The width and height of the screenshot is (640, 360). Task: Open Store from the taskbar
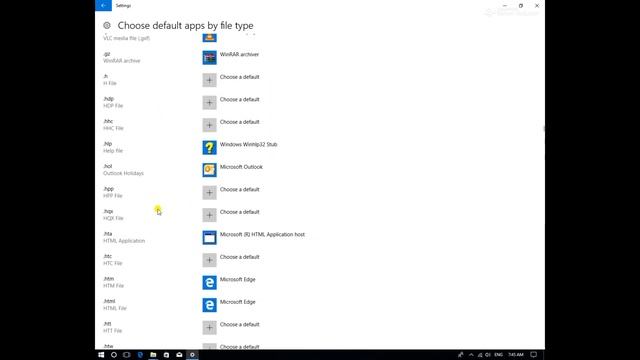[166, 355]
